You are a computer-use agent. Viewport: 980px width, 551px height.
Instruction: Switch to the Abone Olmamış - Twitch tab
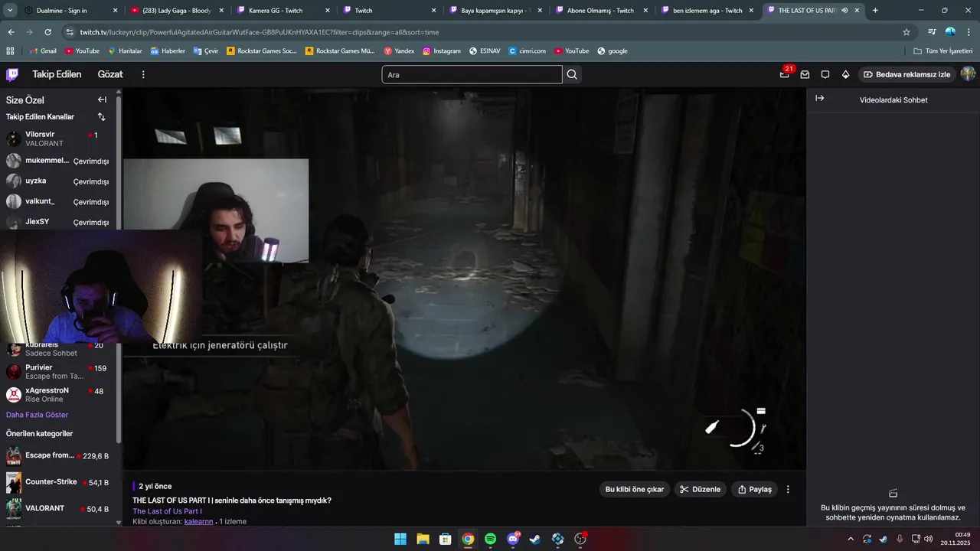(603, 11)
